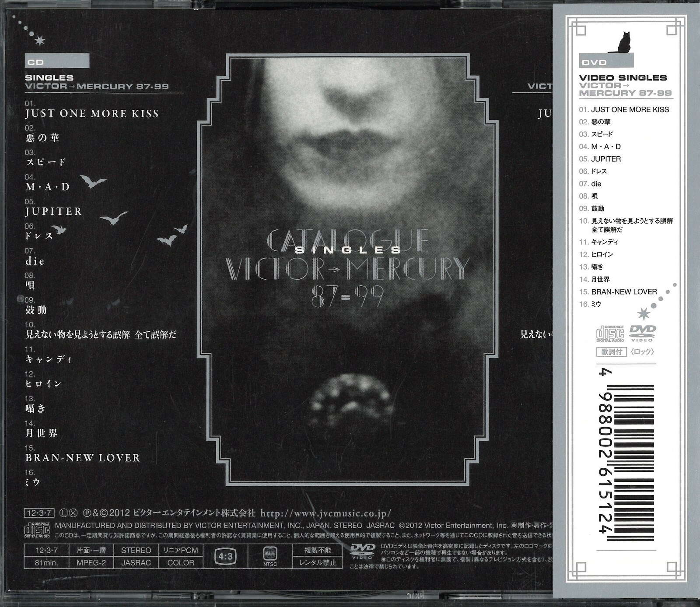Select 月世界 in the CD track list
The image size is (700, 607).
point(42,433)
